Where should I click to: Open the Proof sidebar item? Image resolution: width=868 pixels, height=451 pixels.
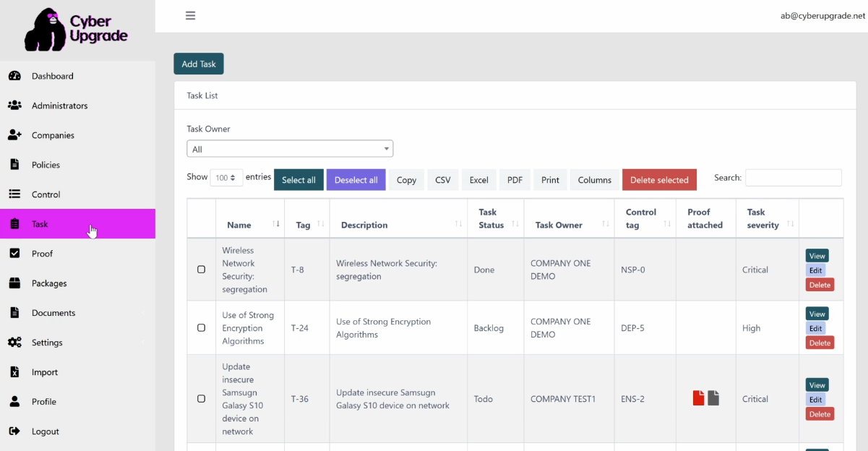click(42, 254)
